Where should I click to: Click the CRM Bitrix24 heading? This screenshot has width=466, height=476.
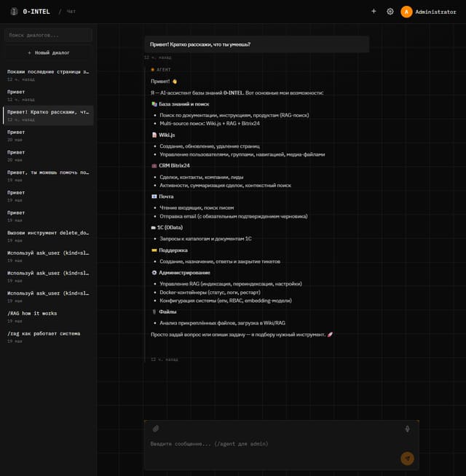pyautogui.click(x=174, y=166)
